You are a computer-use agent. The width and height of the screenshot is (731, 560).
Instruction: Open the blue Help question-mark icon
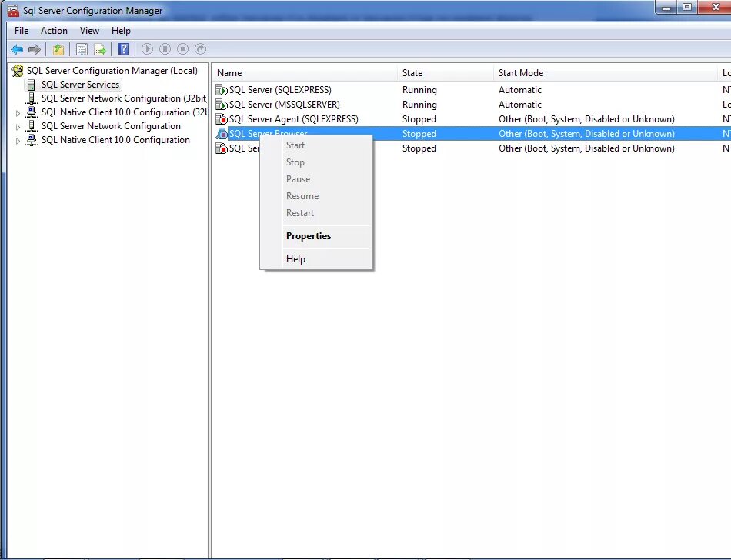(124, 49)
